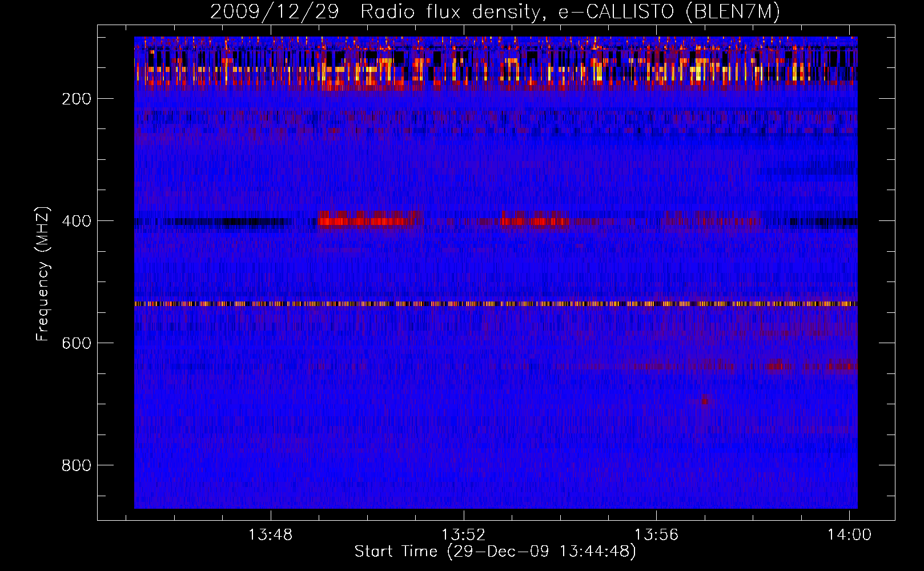Select the 800 frequency tick label

[x=77, y=465]
